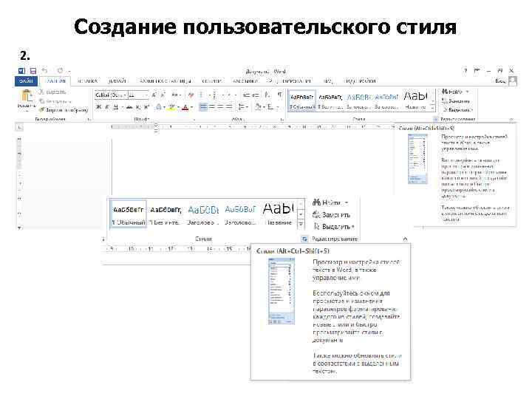The image size is (532, 399).
Task: Toggle Strikethrough (abc) formatting
Action: click(x=129, y=107)
